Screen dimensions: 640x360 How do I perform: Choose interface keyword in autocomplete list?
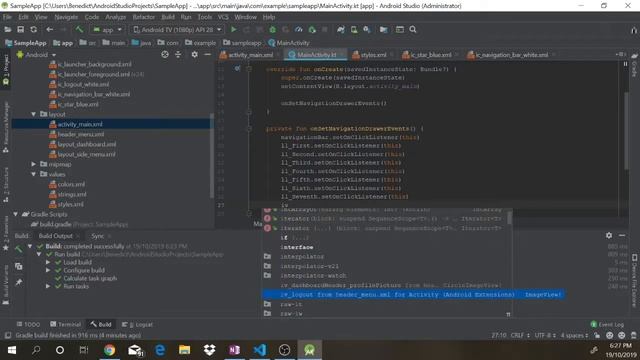[x=297, y=247]
